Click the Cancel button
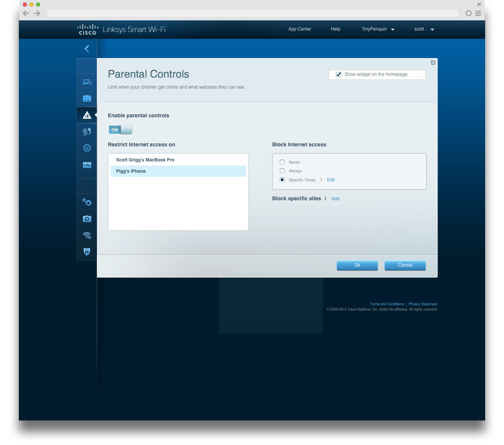Image resolution: width=504 pixels, height=445 pixels. pos(405,265)
